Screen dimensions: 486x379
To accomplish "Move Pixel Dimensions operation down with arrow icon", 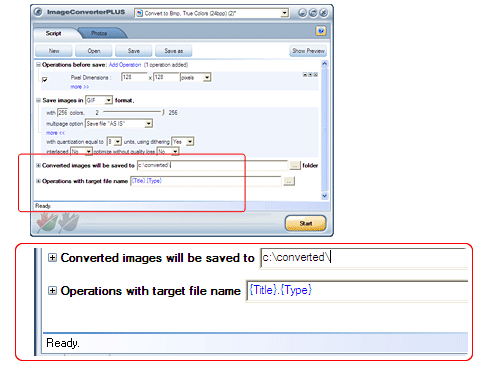I will click(x=310, y=75).
